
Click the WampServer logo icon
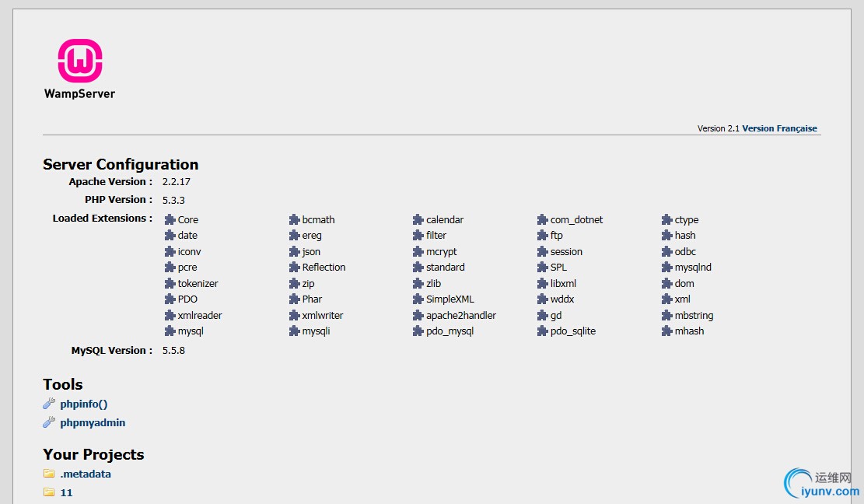point(80,61)
